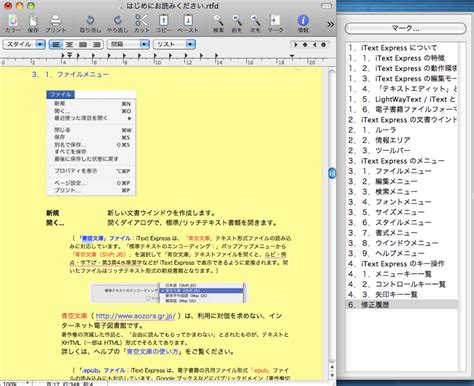The width and height of the screenshot is (474, 386).
Task: Jump to mark 3. iText Express のメニュー
Action: [402, 161]
